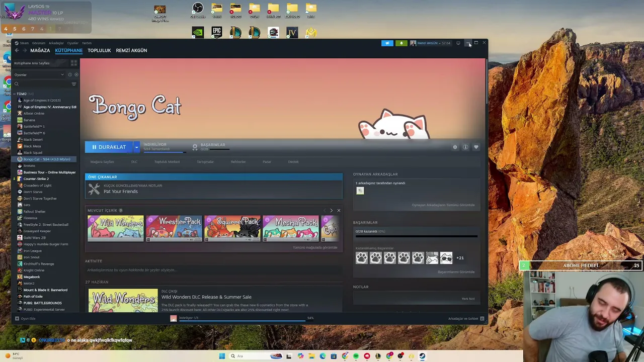Click the Oyun Ekle plus icon
This screenshot has height=362, width=644.
tap(17, 319)
